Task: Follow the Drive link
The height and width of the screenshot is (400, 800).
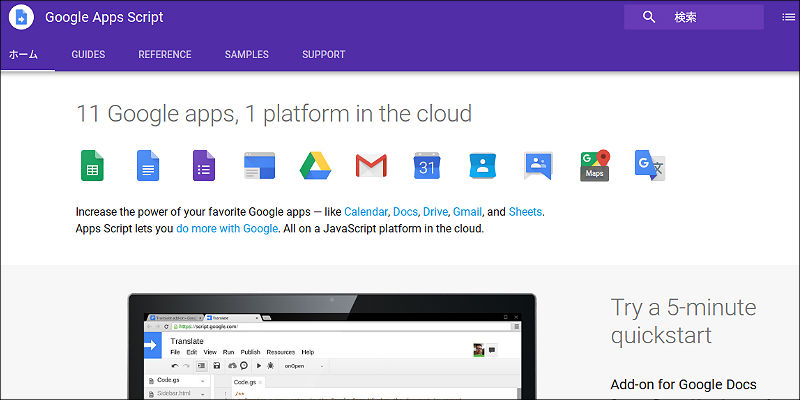Action: [435, 212]
